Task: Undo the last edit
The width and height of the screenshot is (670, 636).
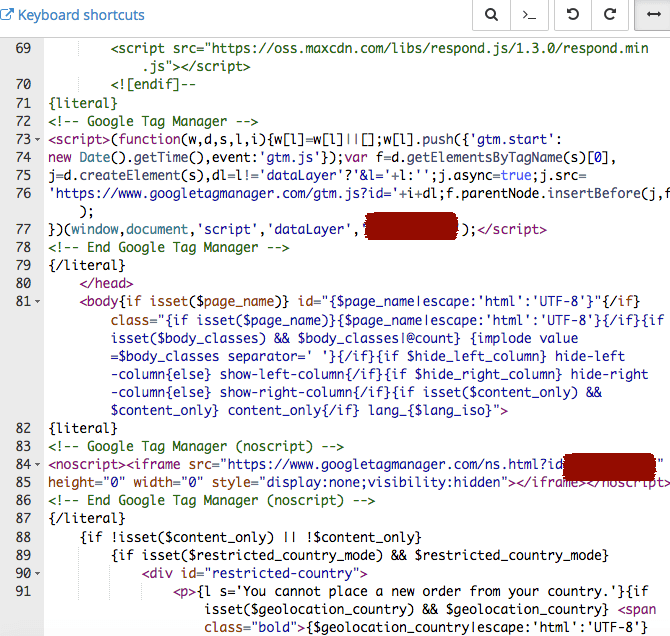Action: pyautogui.click(x=573, y=15)
